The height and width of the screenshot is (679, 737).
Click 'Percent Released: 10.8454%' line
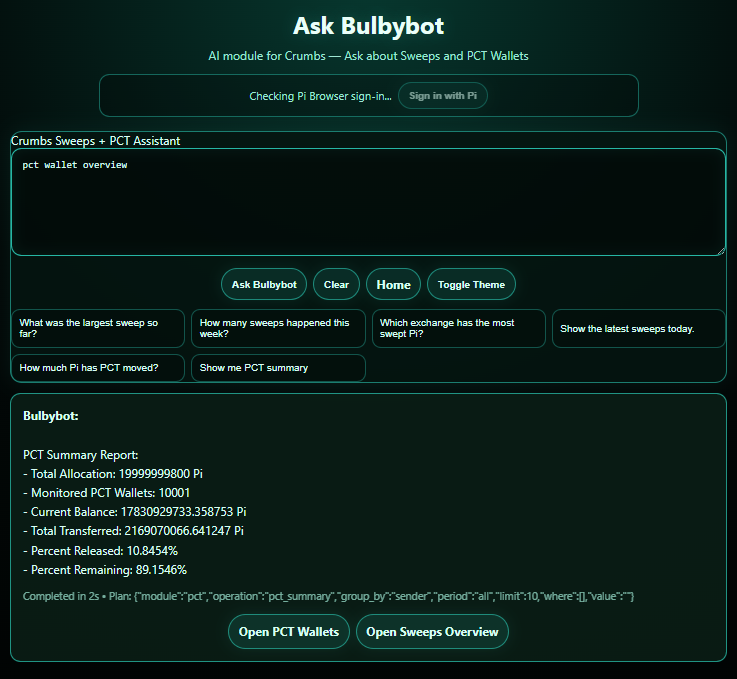click(x=101, y=551)
